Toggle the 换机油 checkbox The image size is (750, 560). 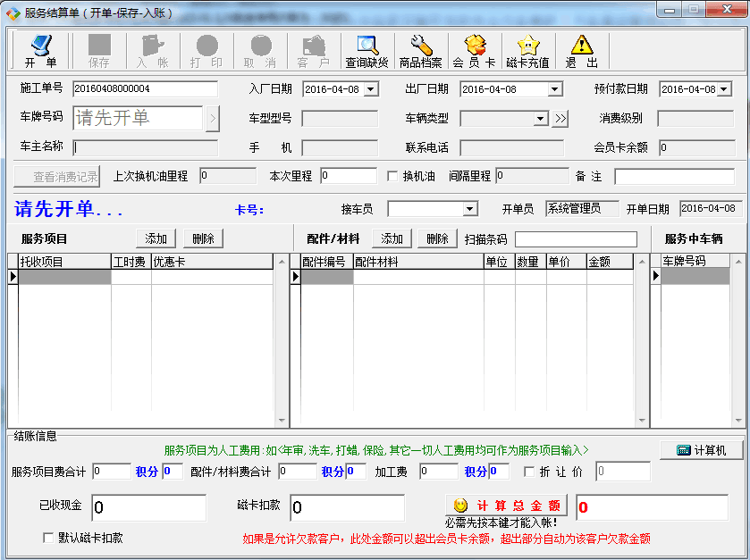pos(392,177)
